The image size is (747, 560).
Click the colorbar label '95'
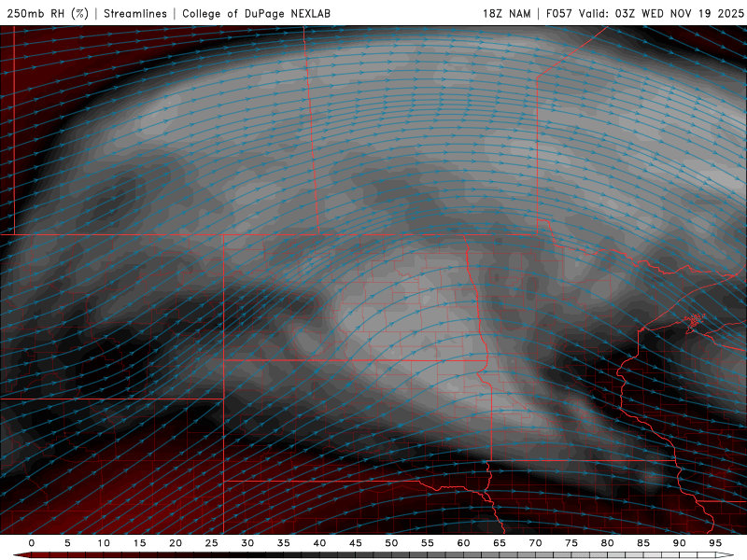[715, 543]
